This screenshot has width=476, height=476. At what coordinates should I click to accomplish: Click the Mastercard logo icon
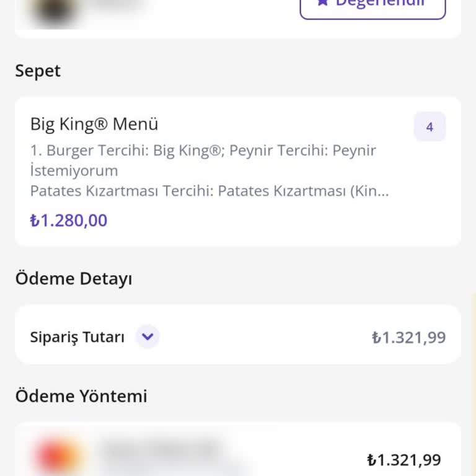58,457
